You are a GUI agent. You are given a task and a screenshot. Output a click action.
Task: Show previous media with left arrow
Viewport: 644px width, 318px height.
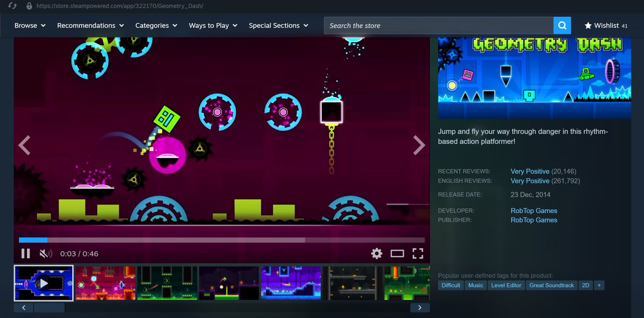pyautogui.click(x=24, y=145)
